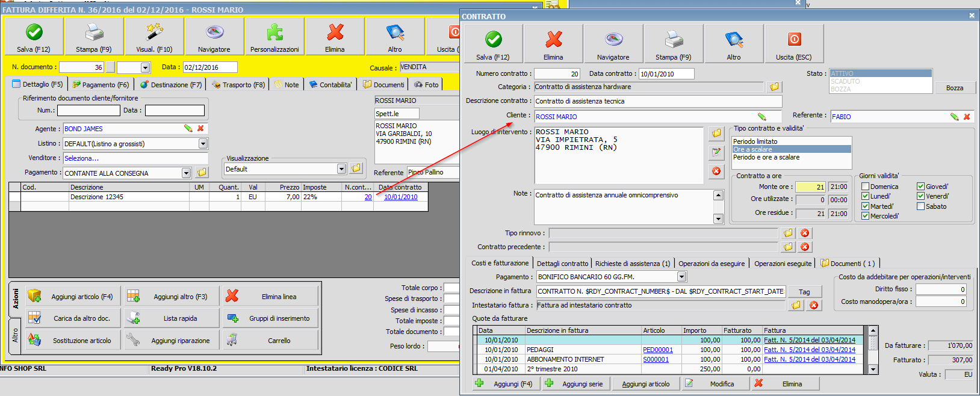
Task: Click Uscita (ESC) in the Contratto window
Action: pos(794,44)
